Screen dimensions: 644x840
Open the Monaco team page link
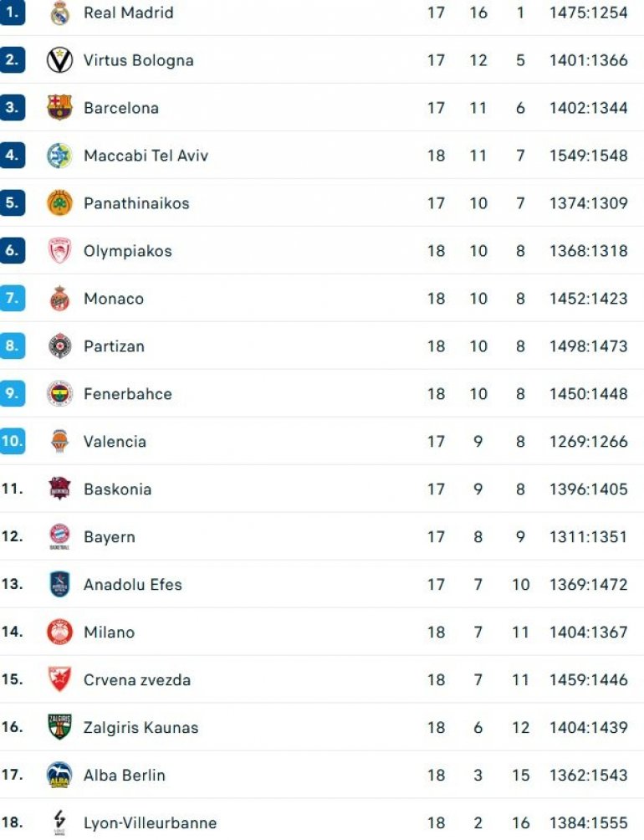(x=114, y=299)
